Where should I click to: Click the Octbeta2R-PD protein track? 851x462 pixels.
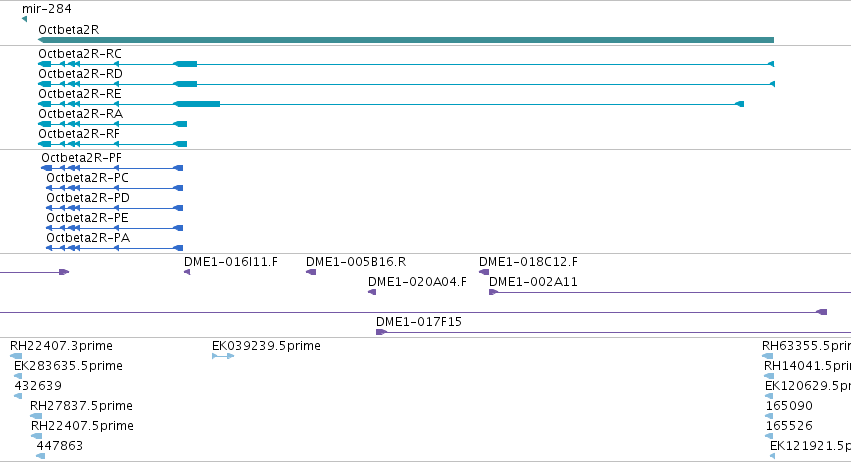(x=115, y=208)
